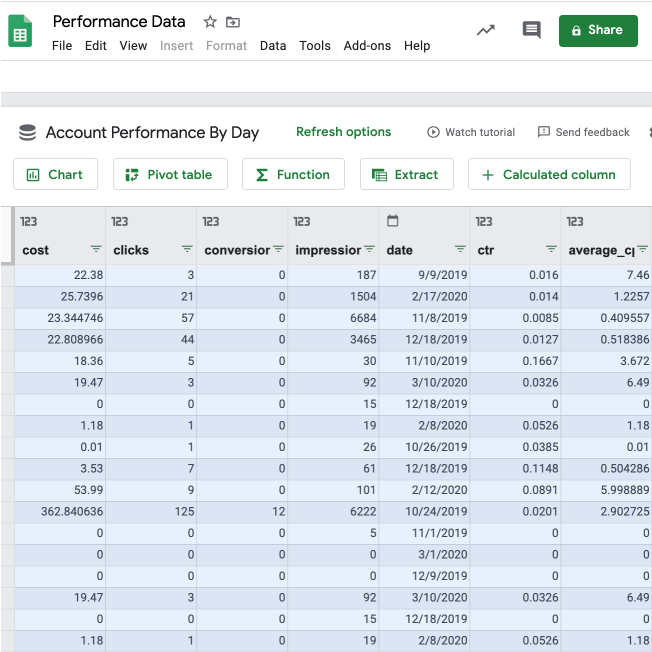Click the Send feedback speech icon
The image size is (652, 652).
tap(544, 132)
